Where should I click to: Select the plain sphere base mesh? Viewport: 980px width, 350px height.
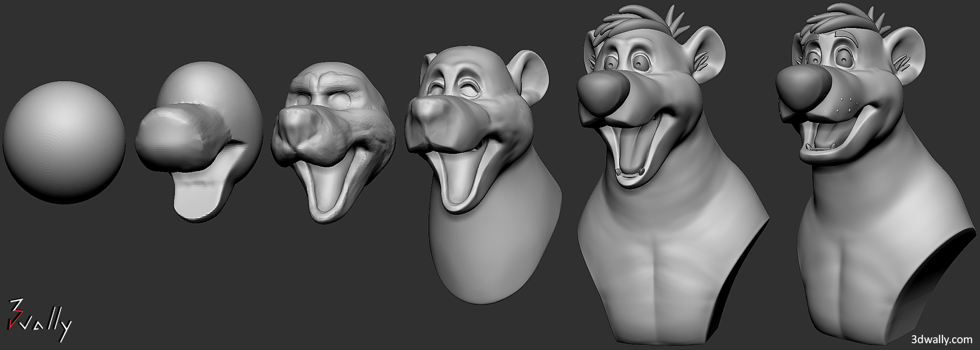pos(64,142)
